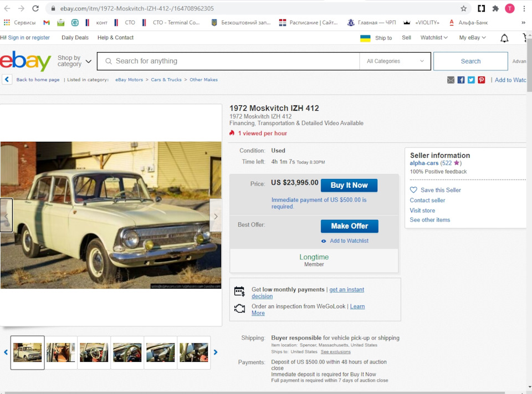
Task: Show the next car photo
Action: click(216, 216)
